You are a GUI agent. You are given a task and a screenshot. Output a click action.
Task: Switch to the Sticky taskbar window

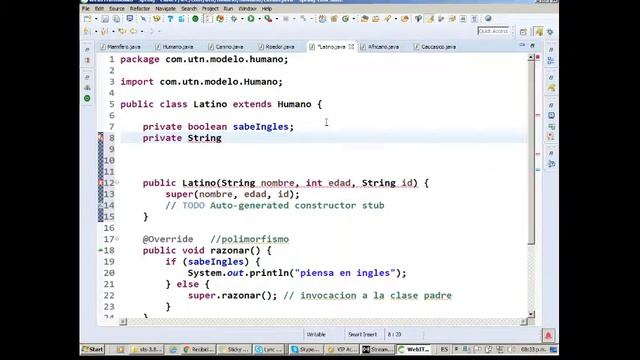(x=234, y=349)
